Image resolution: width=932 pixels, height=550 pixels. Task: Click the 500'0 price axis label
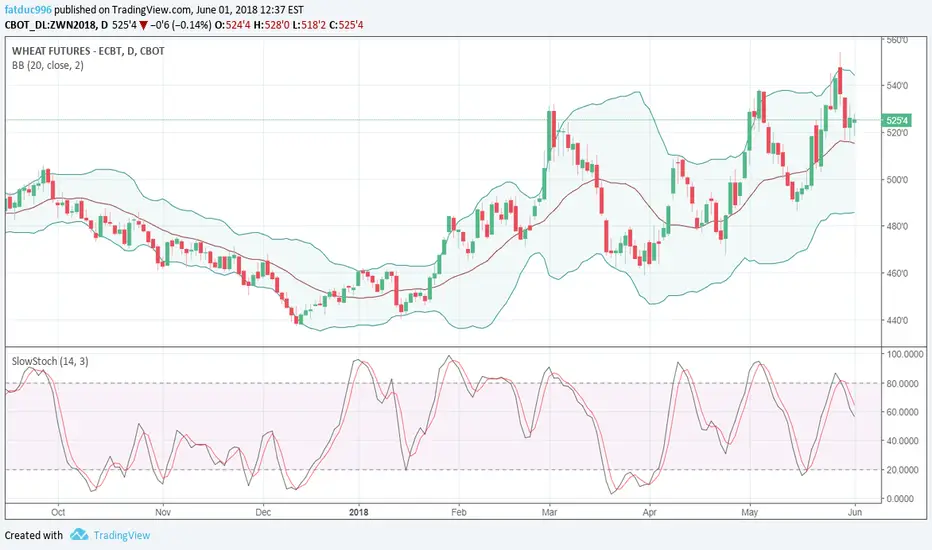coord(897,180)
